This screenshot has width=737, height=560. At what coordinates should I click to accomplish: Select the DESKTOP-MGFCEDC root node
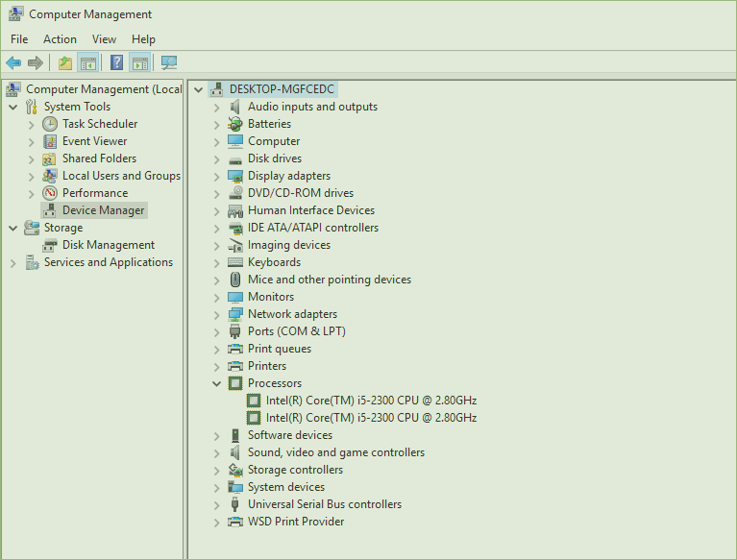coord(282,89)
